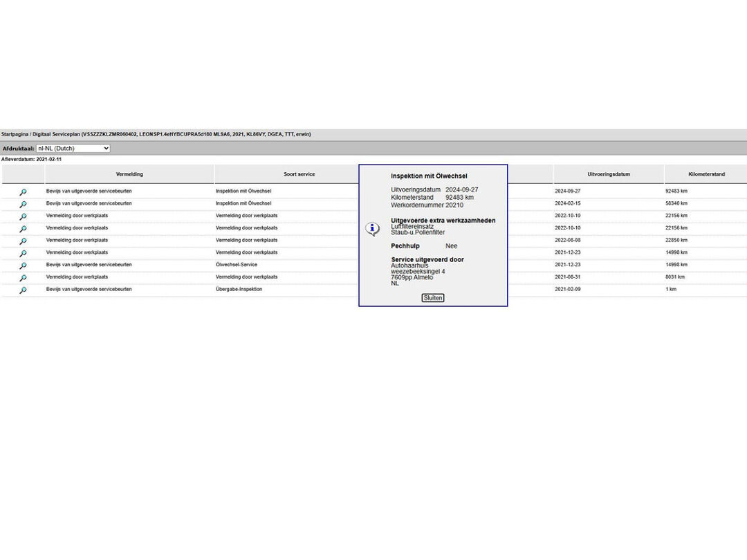The height and width of the screenshot is (560, 747).
Task: Click the Vermelding column header
Action: (x=129, y=174)
